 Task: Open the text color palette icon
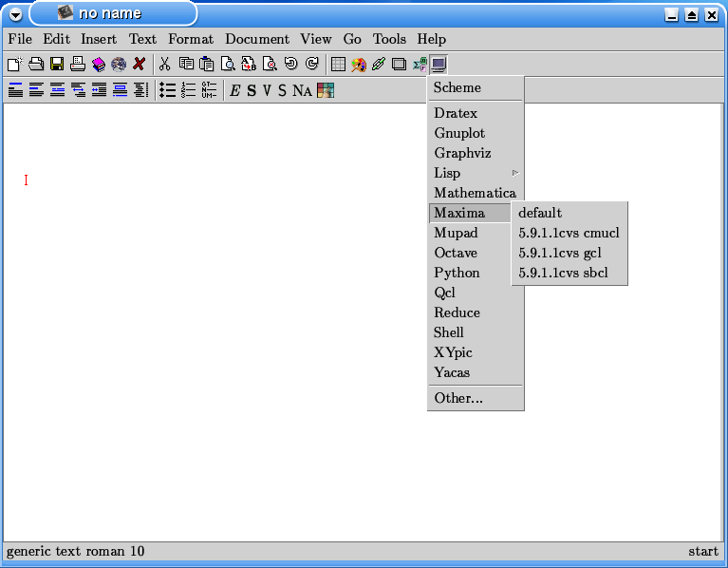click(326, 90)
